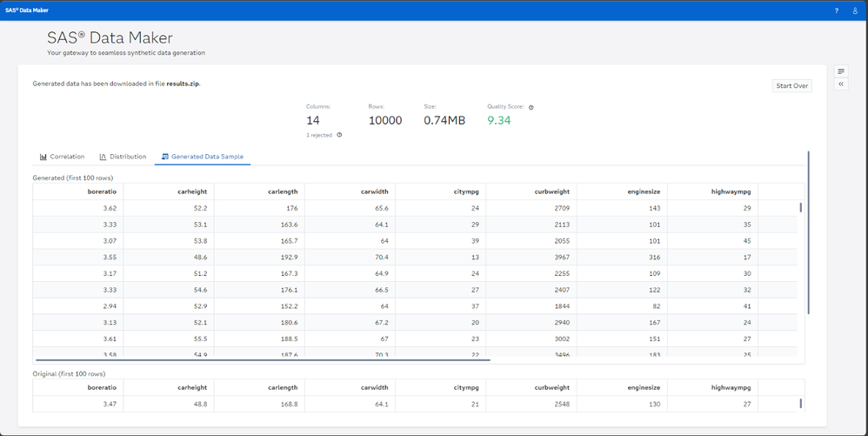Click the Generated table horizontal scrollbar
This screenshot has height=436, width=868.
coord(262,359)
